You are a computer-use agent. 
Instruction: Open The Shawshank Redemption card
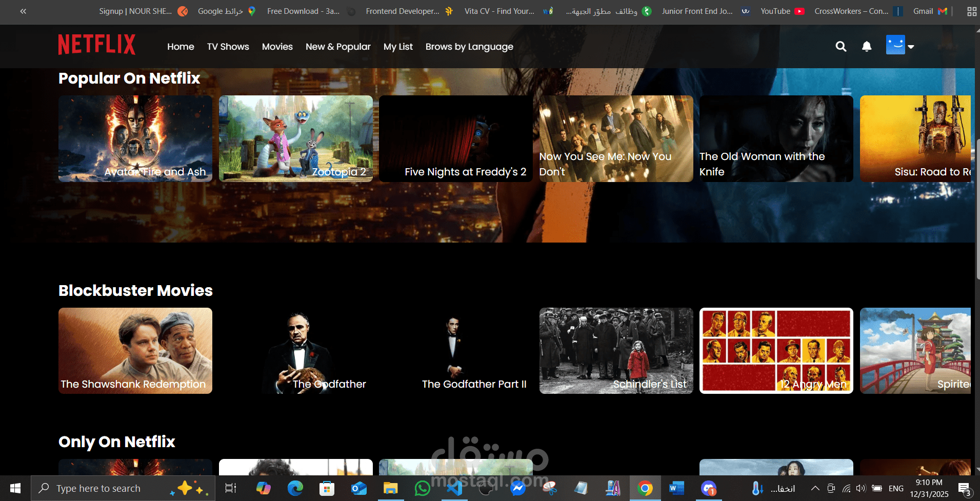(135, 351)
